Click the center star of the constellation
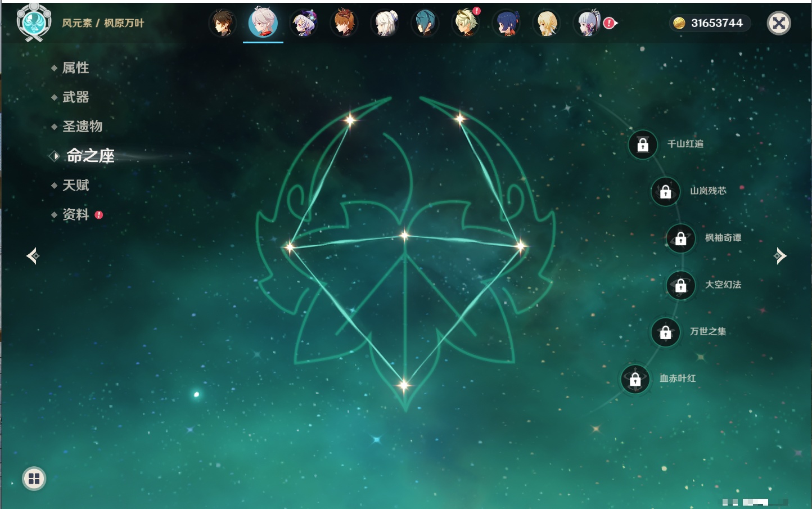This screenshot has height=509, width=812. point(404,235)
